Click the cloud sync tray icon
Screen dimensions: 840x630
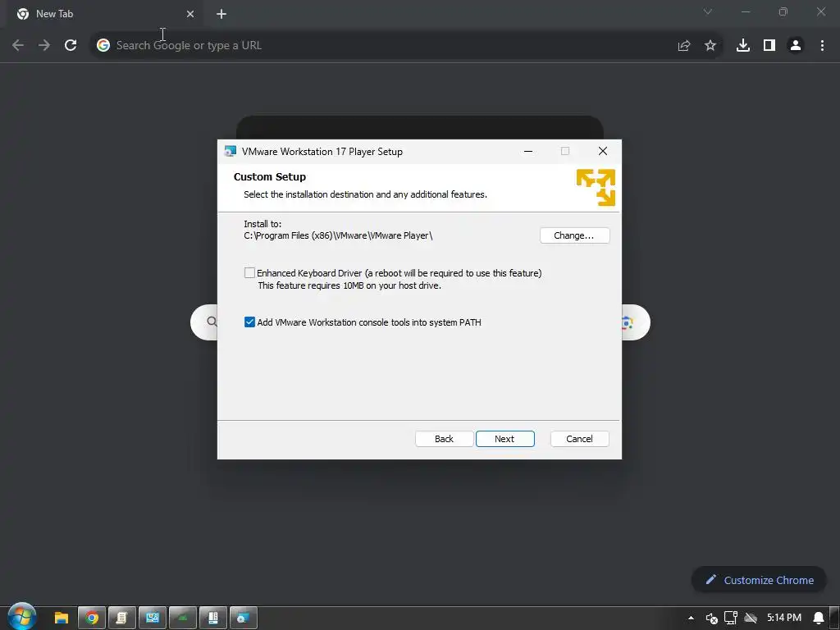pos(751,619)
